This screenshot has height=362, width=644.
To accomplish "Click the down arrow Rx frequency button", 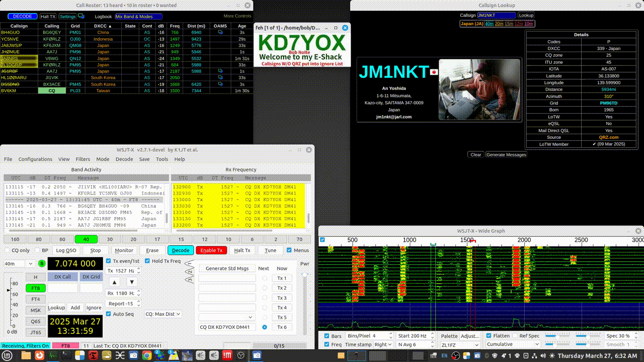I will click(x=132, y=282).
